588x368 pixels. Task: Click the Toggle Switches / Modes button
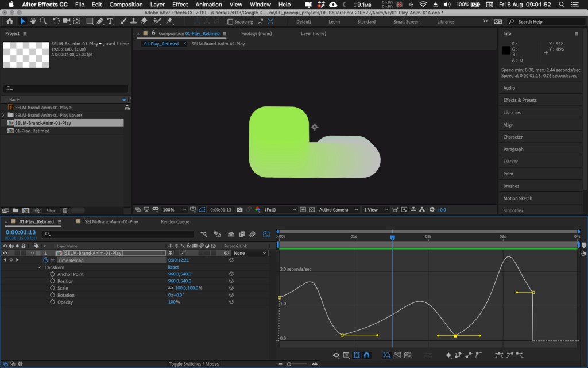click(x=194, y=364)
